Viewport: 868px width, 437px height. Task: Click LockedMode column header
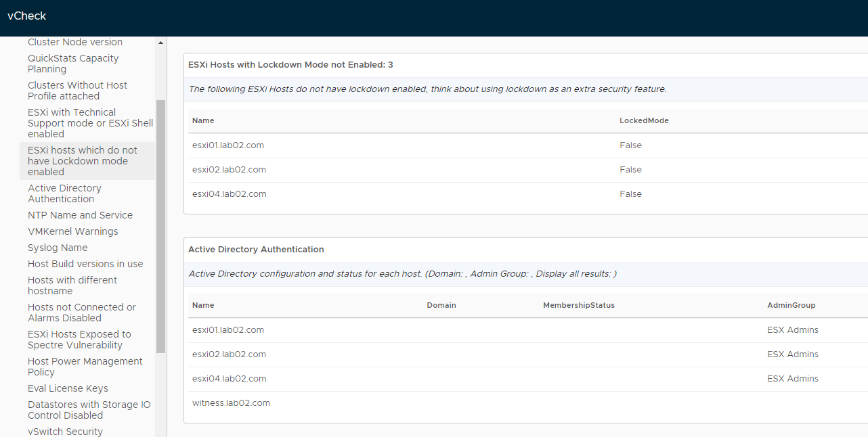[x=644, y=120]
